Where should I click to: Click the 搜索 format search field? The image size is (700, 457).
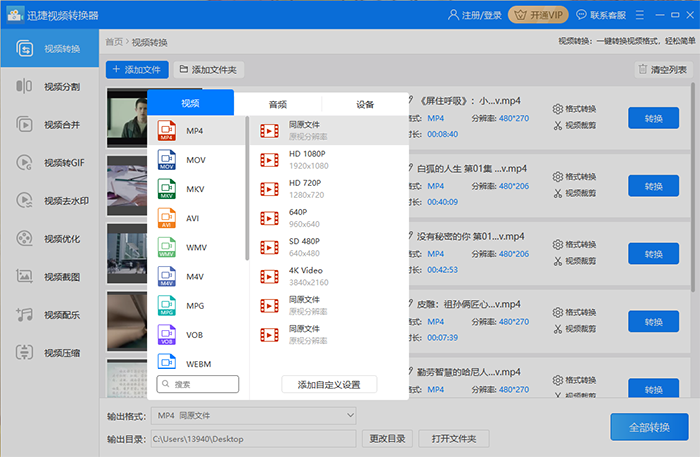point(198,384)
